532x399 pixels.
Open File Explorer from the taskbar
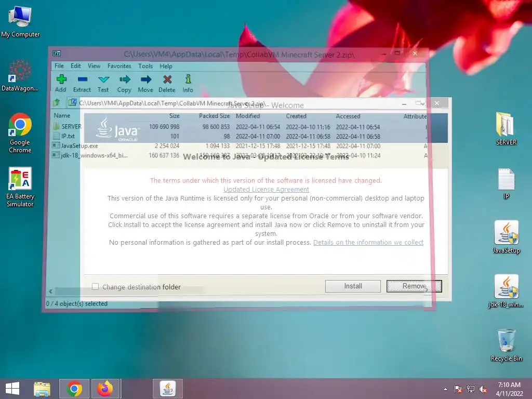click(x=42, y=389)
